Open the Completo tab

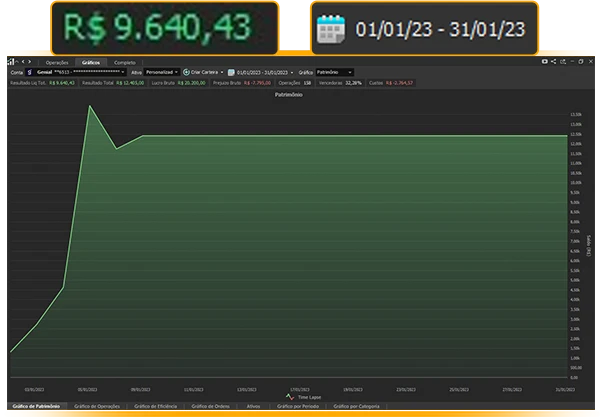pos(125,62)
